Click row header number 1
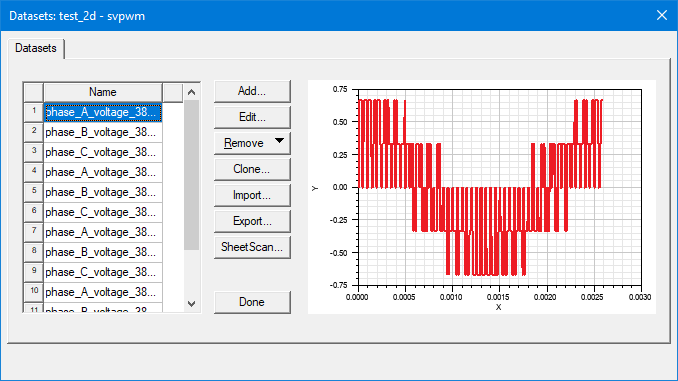The height and width of the screenshot is (381, 678). (x=34, y=112)
